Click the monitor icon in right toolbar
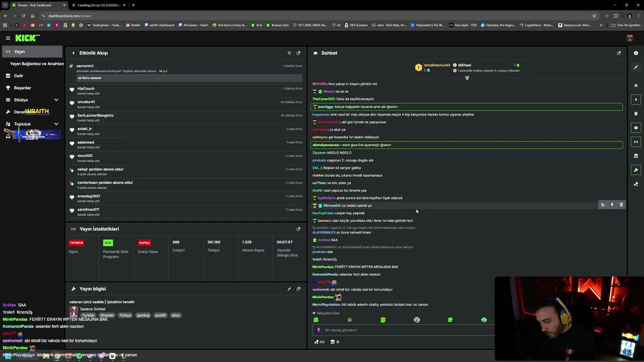The image size is (644, 362). tap(636, 156)
